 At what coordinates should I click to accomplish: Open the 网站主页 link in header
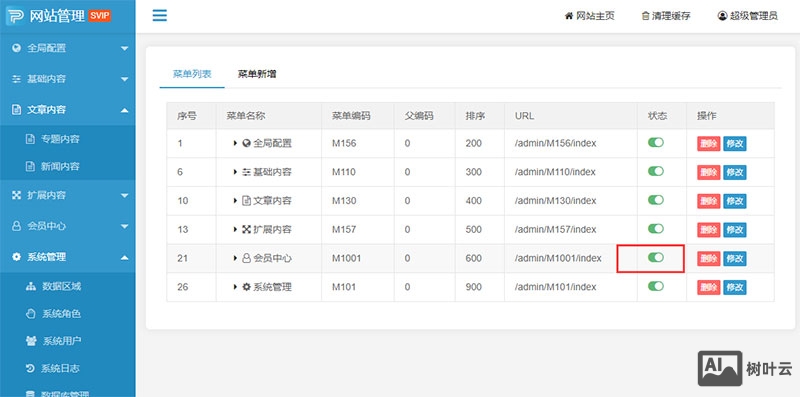(x=590, y=16)
